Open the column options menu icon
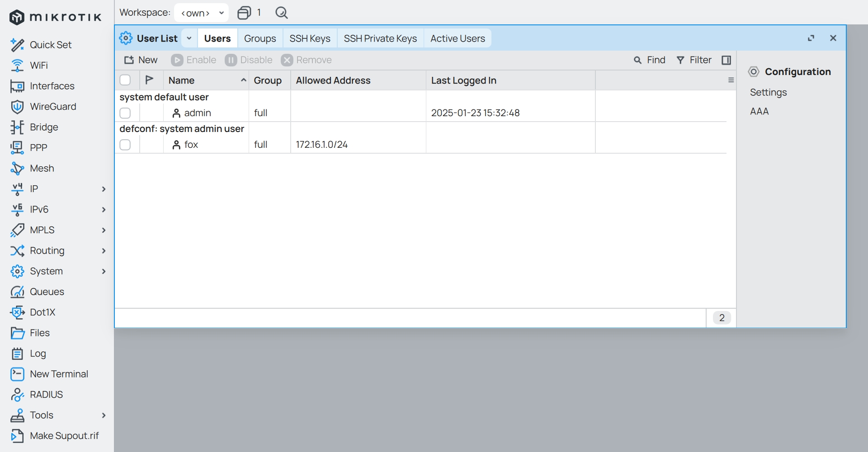Viewport: 868px width, 452px height. point(731,80)
